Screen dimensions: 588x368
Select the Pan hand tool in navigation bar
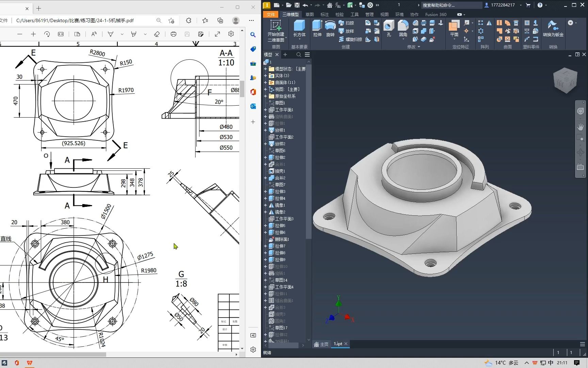click(x=581, y=127)
